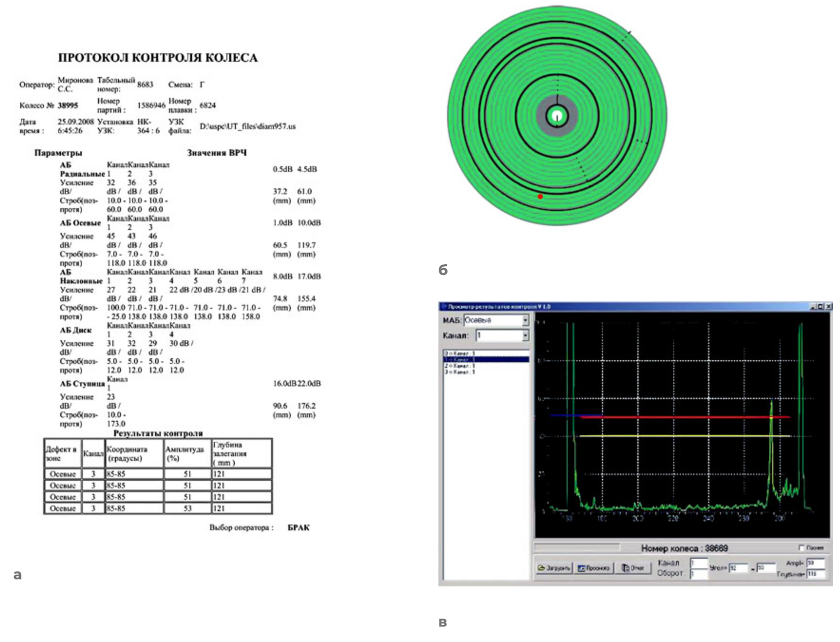
Task: Click the red defect dot on wheel diagram
Action: tap(540, 196)
